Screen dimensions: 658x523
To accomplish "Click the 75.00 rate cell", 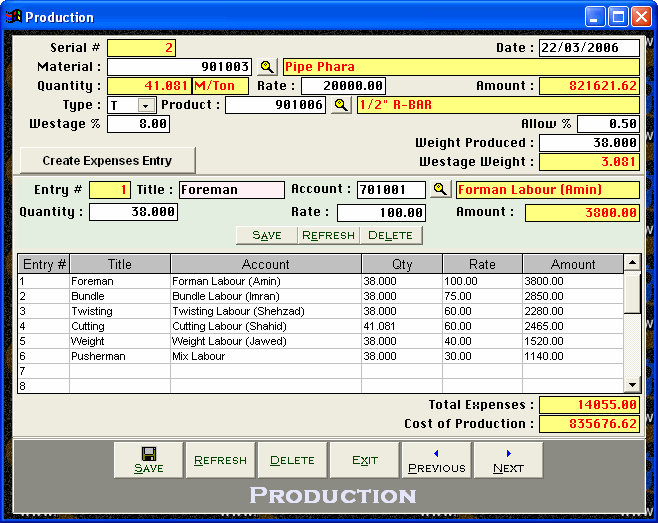I will tap(482, 296).
